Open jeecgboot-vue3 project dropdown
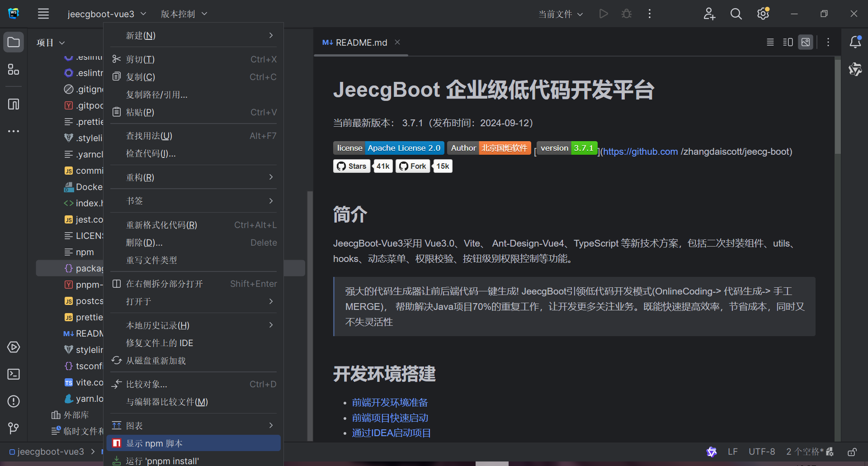This screenshot has height=466, width=868. [107, 14]
